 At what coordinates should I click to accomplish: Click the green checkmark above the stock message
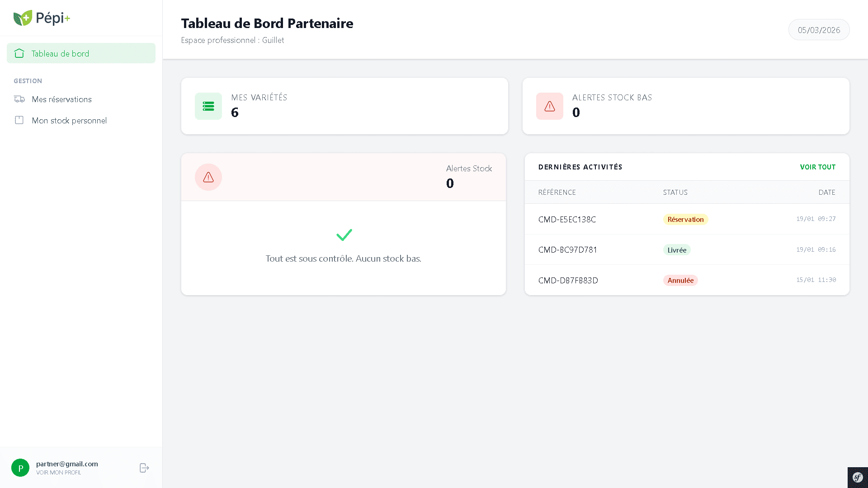tap(344, 235)
